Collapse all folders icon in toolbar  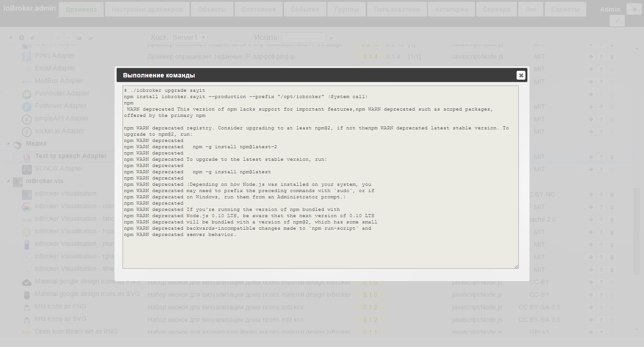[80, 38]
